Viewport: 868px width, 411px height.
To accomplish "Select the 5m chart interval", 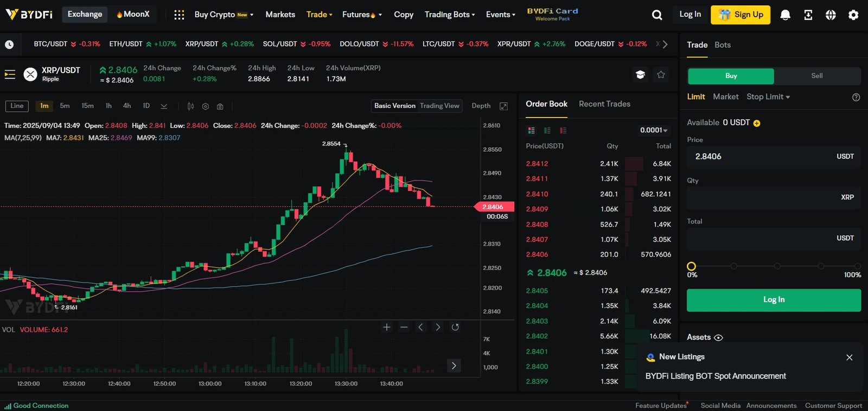I will tap(65, 106).
